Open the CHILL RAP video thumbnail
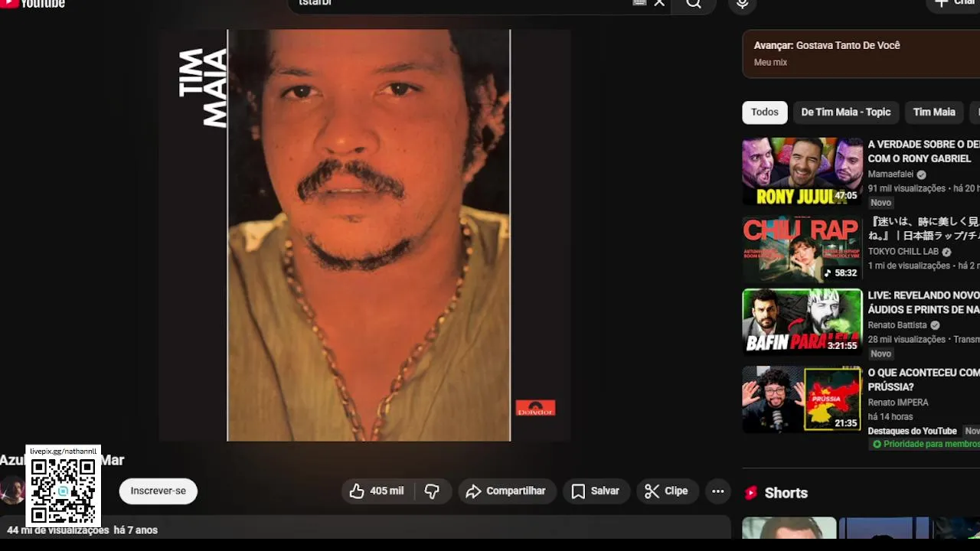 click(x=802, y=249)
